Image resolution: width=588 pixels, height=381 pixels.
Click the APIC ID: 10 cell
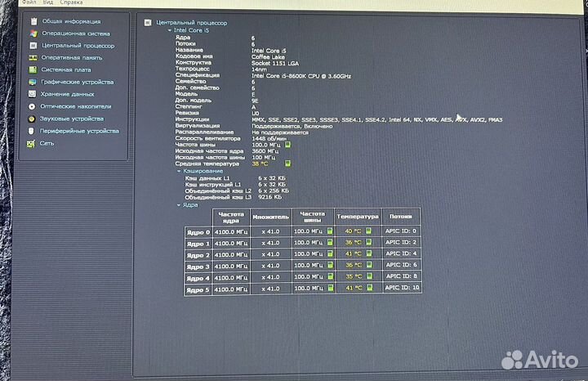pyautogui.click(x=402, y=288)
